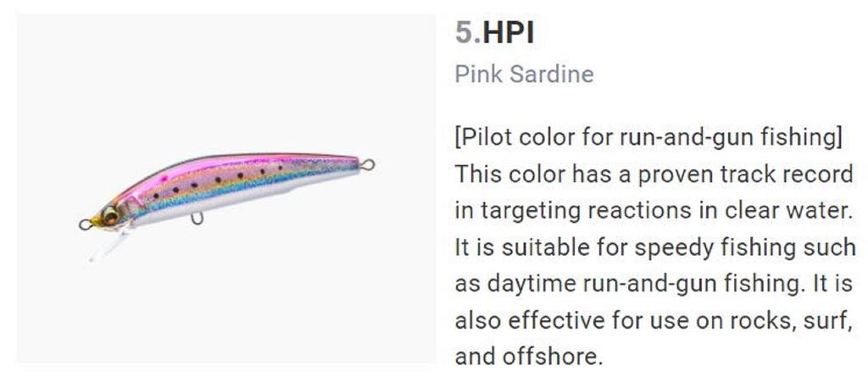This screenshot has height=382, width=868.
Task: Click the black dots along the lure's side
Action: pyautogui.click(x=218, y=180)
